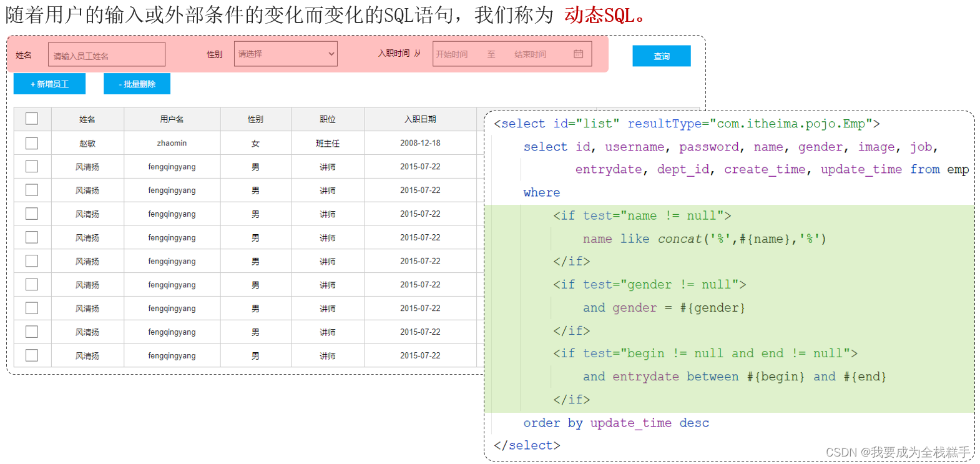Click the 职位 column header
The image size is (980, 464).
click(x=328, y=119)
